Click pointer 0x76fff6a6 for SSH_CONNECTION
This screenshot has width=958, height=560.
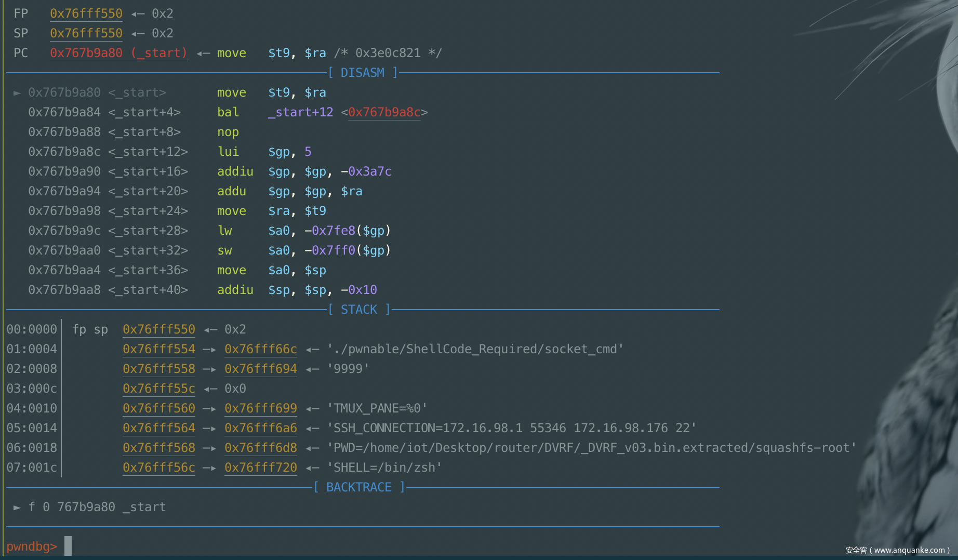pyautogui.click(x=261, y=428)
